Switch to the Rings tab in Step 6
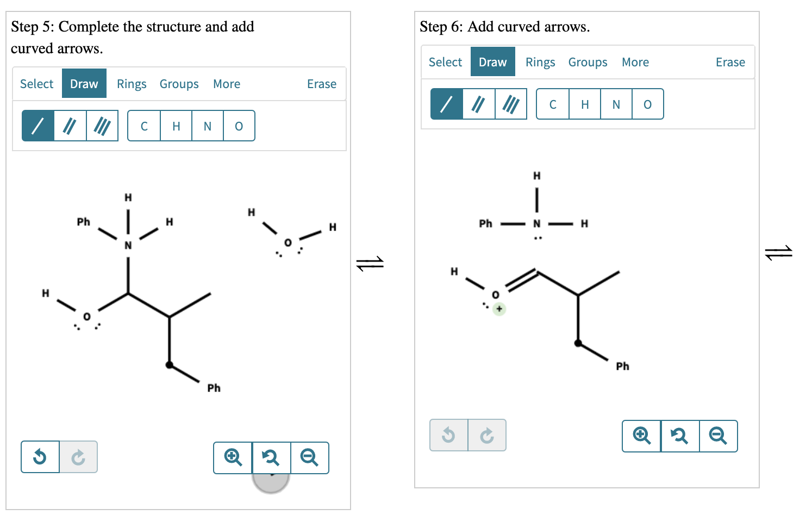Screen dimensions: 812x521 coord(540,61)
